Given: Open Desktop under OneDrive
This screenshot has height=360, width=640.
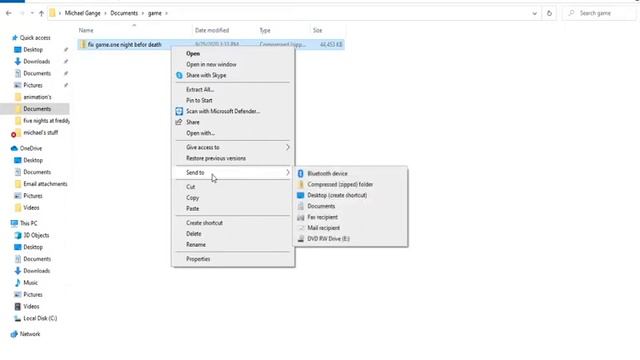Looking at the screenshot, I should coord(33,160).
